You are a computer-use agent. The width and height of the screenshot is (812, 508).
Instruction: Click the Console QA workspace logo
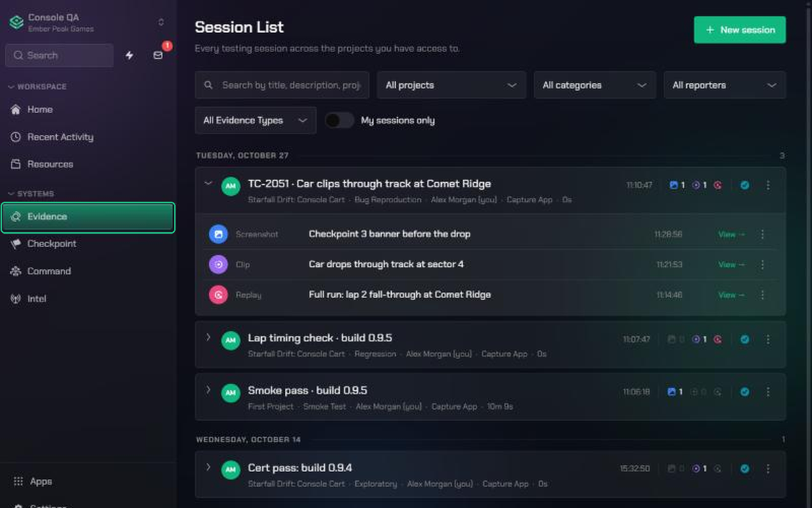pyautogui.click(x=16, y=22)
